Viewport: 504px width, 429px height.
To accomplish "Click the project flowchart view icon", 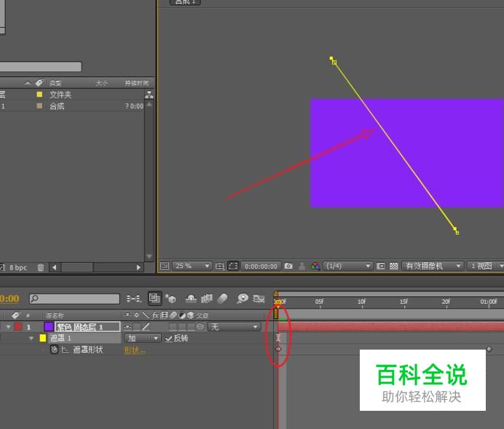I will point(149,95).
